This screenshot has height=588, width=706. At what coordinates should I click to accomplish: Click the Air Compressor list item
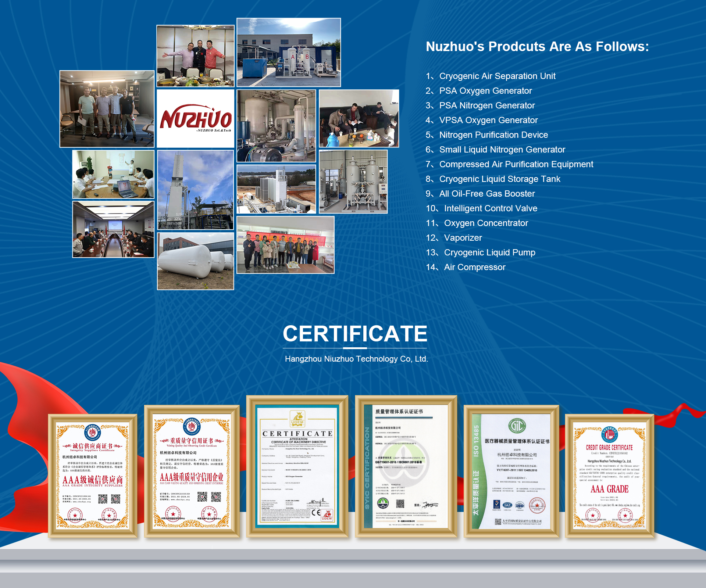(474, 267)
